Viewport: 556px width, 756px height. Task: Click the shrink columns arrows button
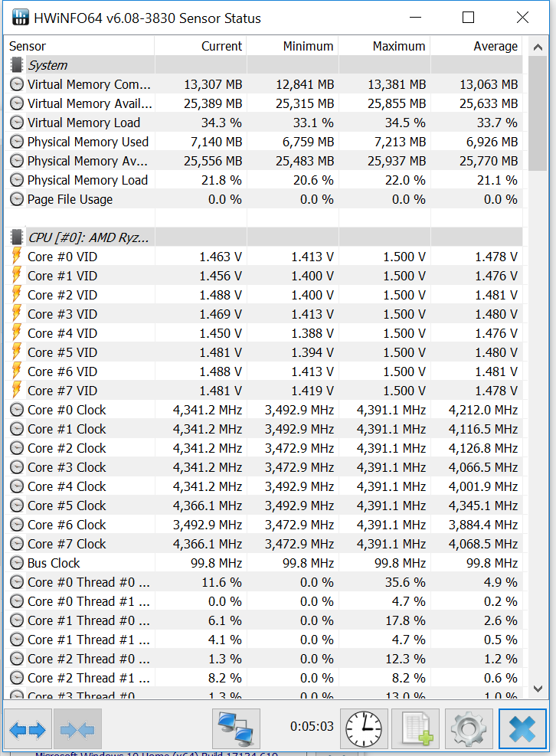[77, 729]
